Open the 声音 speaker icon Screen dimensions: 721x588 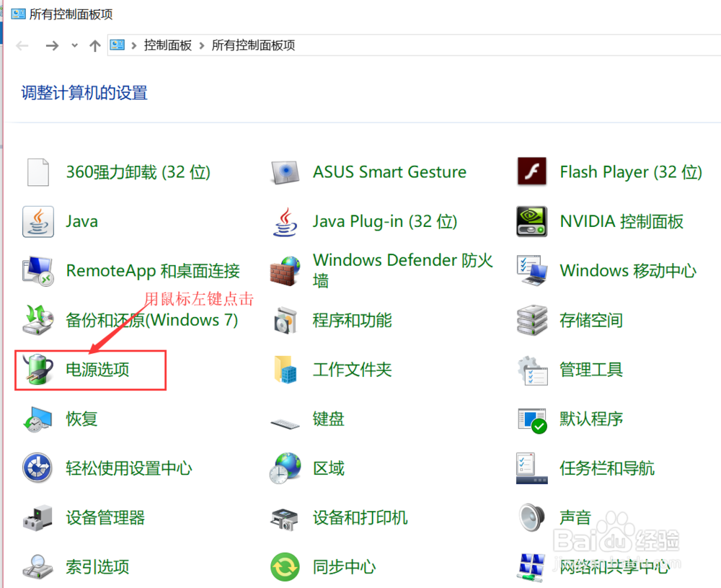(x=531, y=517)
